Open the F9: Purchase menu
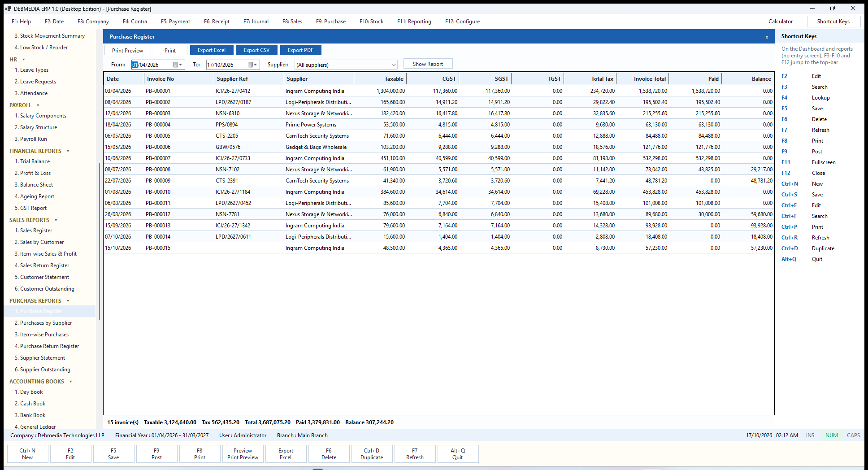This screenshot has width=868, height=470. point(331,22)
